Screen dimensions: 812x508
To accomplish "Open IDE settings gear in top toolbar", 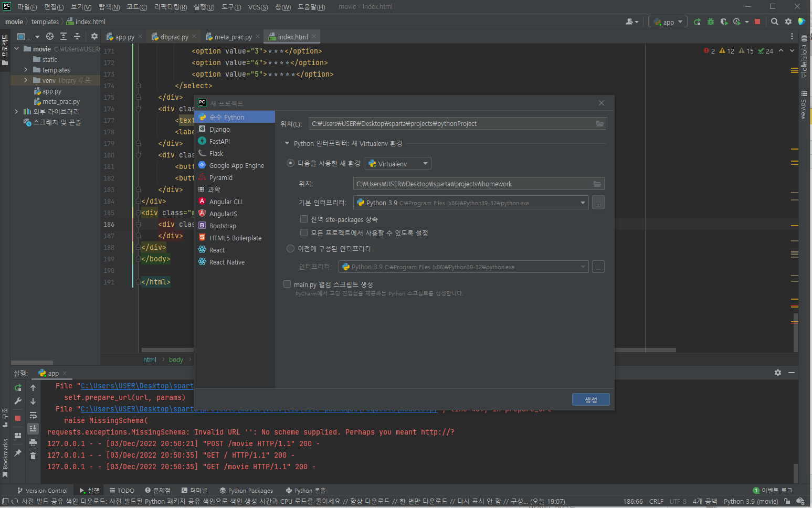I will [x=788, y=22].
